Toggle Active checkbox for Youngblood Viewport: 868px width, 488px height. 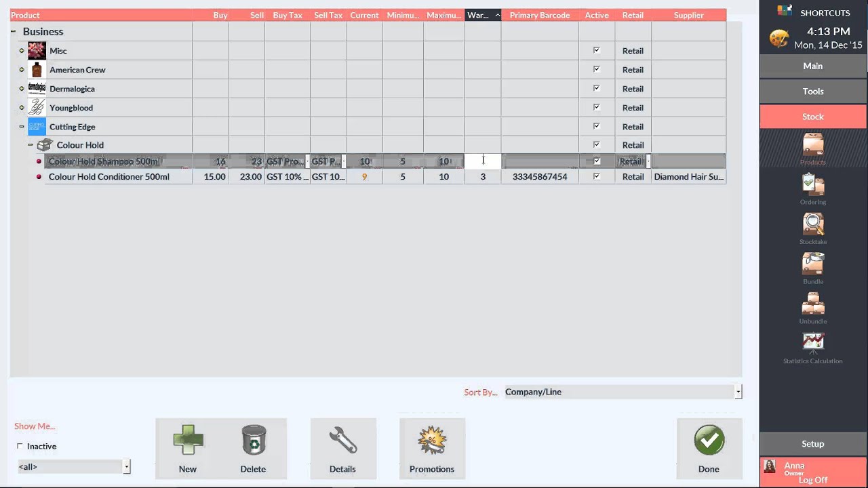597,107
